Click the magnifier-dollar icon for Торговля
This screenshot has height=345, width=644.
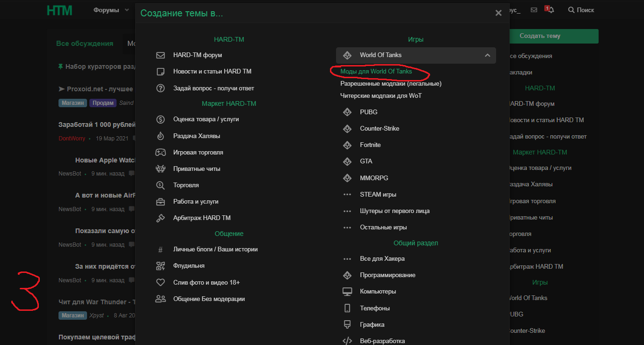coord(161,185)
